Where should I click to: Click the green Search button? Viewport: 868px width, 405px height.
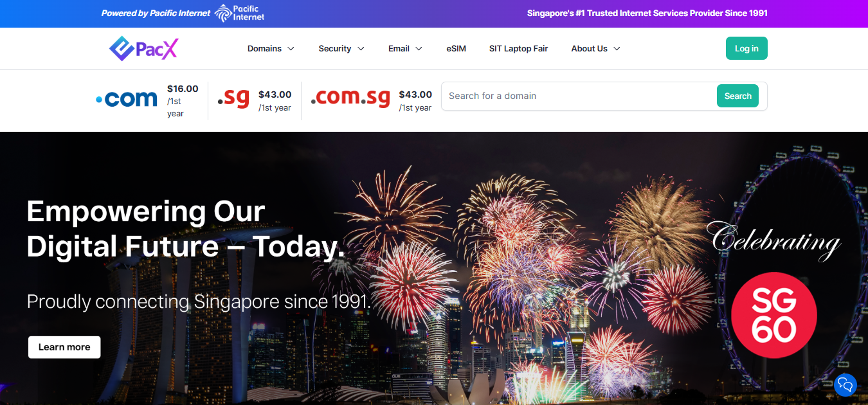click(x=737, y=96)
